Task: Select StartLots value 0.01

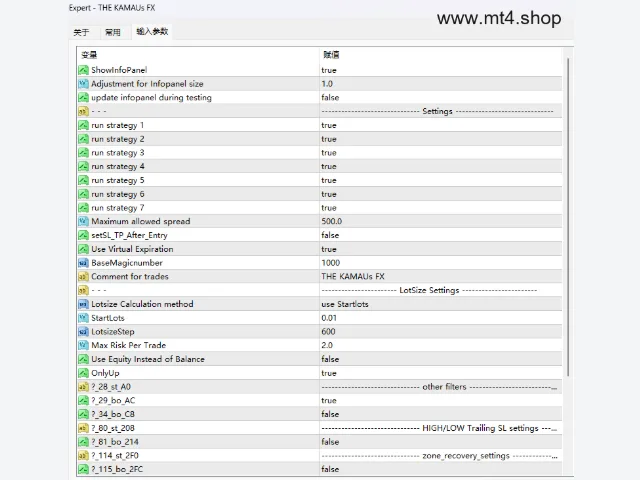Action: coord(329,318)
